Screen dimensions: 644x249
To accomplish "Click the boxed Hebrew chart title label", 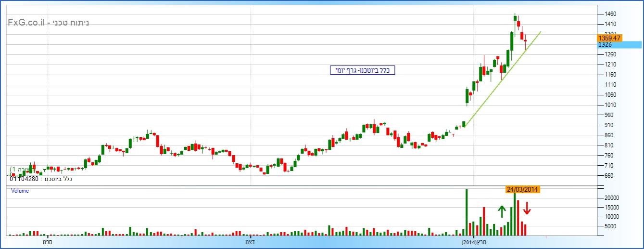I will (362, 70).
